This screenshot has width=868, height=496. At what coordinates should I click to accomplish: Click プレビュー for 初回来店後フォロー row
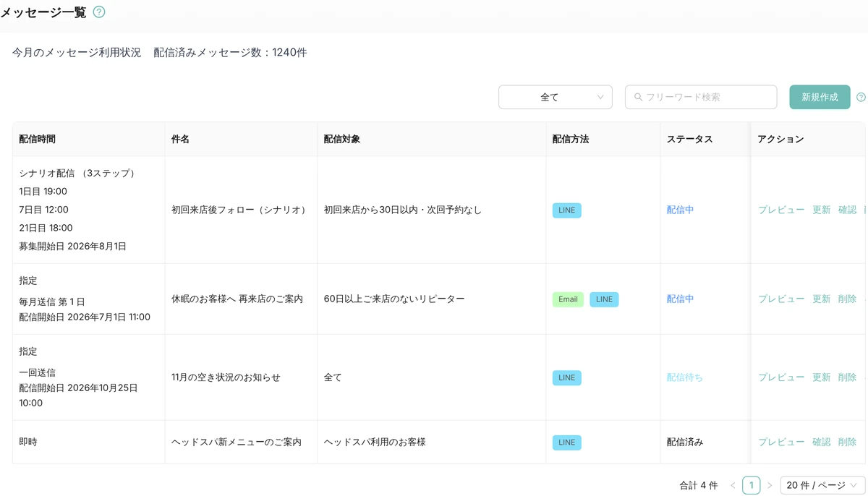781,210
